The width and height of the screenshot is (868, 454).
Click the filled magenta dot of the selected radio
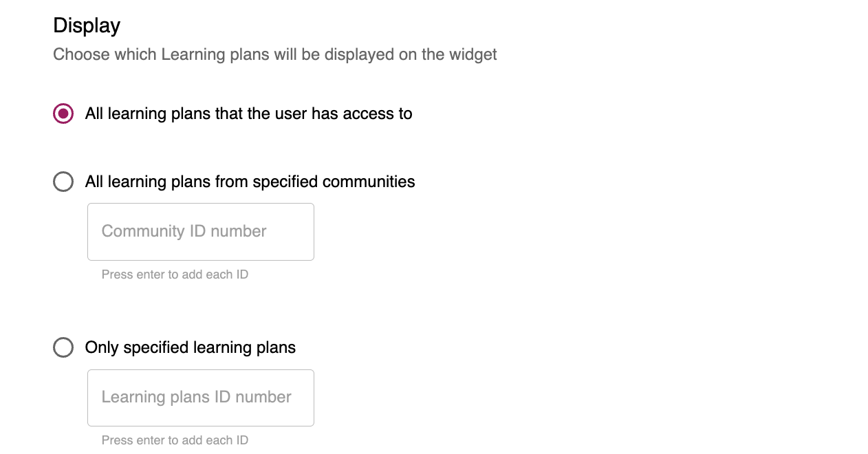click(63, 113)
